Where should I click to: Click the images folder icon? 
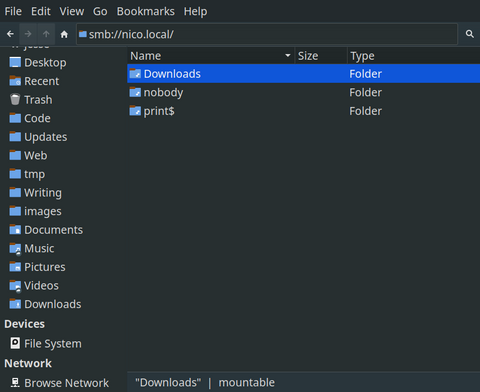pyautogui.click(x=15, y=211)
